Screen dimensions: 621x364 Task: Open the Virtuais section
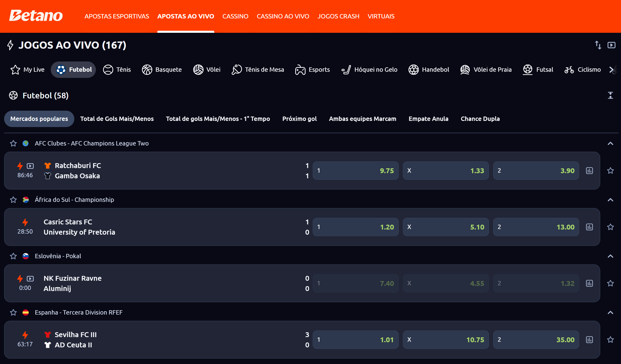tap(381, 16)
